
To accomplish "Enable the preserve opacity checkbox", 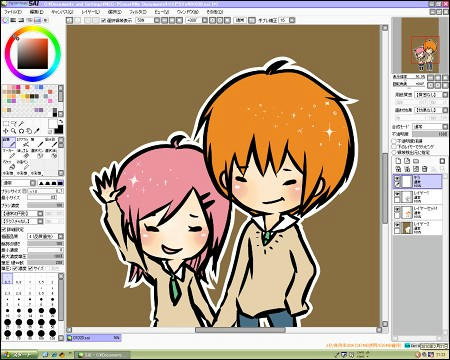I will click(394, 141).
